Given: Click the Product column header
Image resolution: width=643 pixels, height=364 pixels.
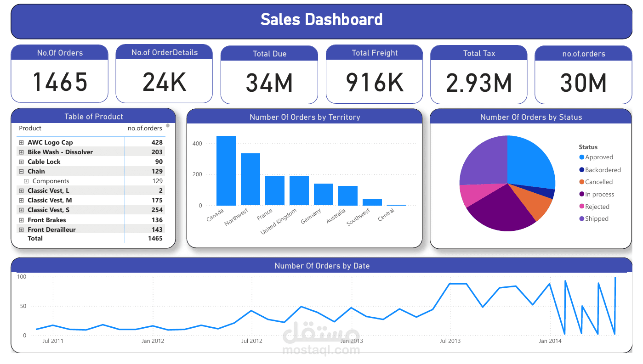Looking at the screenshot, I should [30, 129].
